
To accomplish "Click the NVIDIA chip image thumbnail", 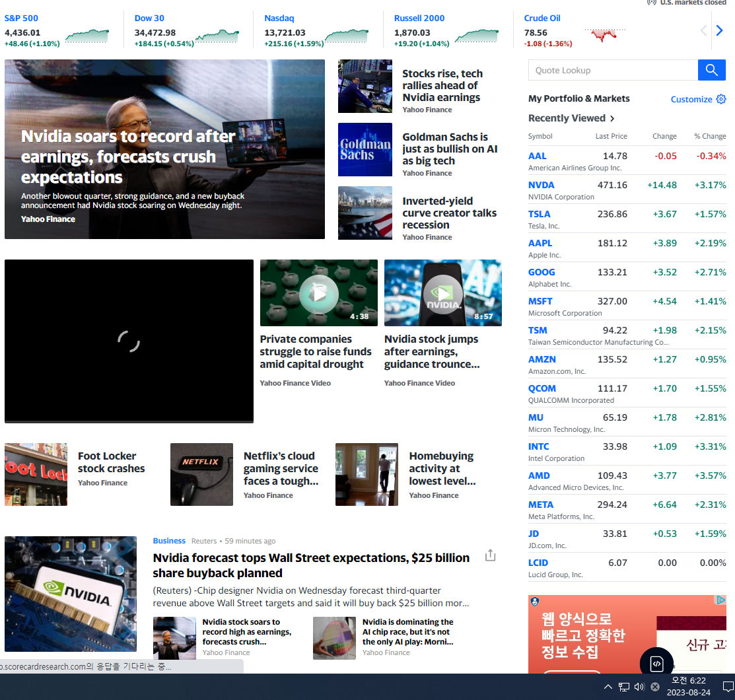I will pyautogui.click(x=71, y=594).
